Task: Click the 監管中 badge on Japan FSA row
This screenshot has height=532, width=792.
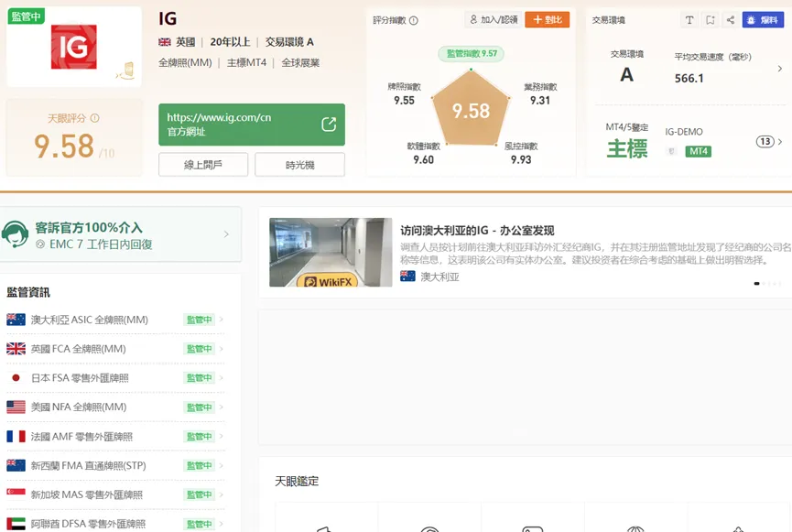Action: point(199,378)
